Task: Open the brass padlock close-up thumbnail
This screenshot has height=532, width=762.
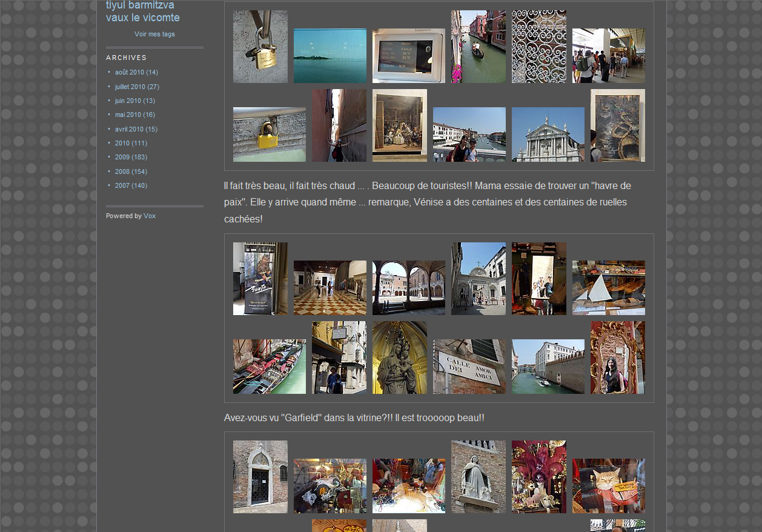Action: (x=260, y=47)
